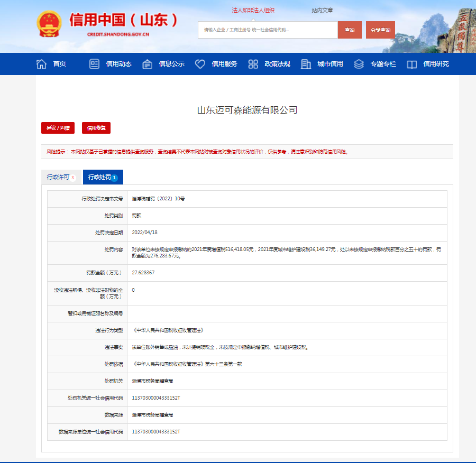Switch to 站内文章 search tab
This screenshot has width=476, height=463.
coord(323,11)
